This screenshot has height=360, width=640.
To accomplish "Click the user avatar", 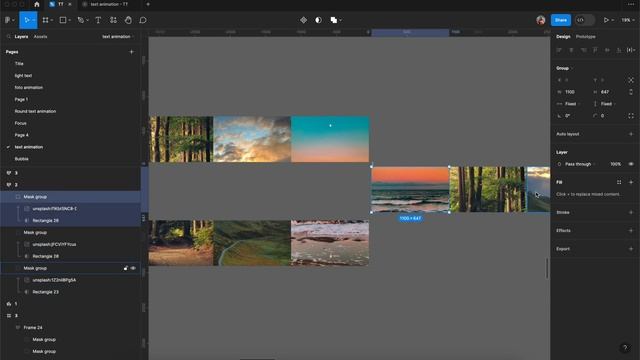I will (x=541, y=20).
